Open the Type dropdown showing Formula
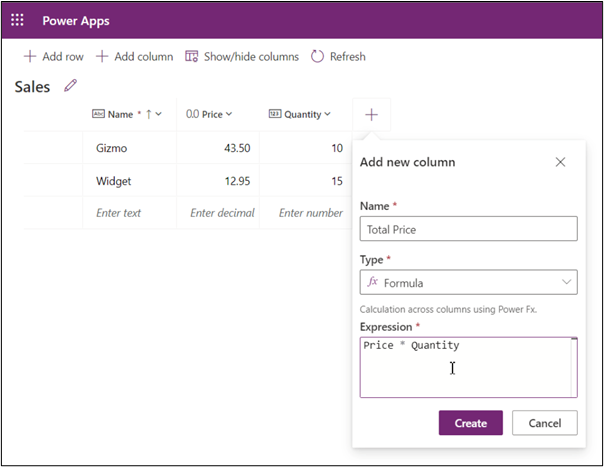The height and width of the screenshot is (467, 604). (x=468, y=282)
